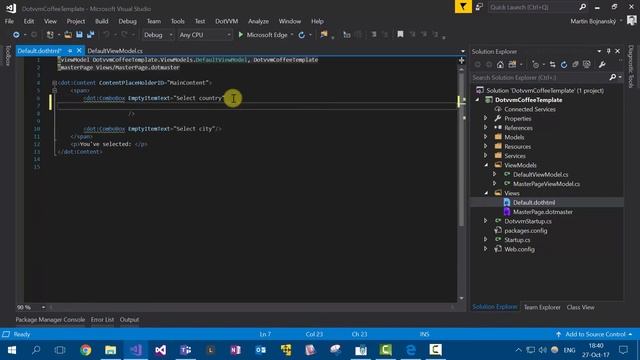640x360 pixels.
Task: Close the Default.dothtml tab
Action: point(79,51)
